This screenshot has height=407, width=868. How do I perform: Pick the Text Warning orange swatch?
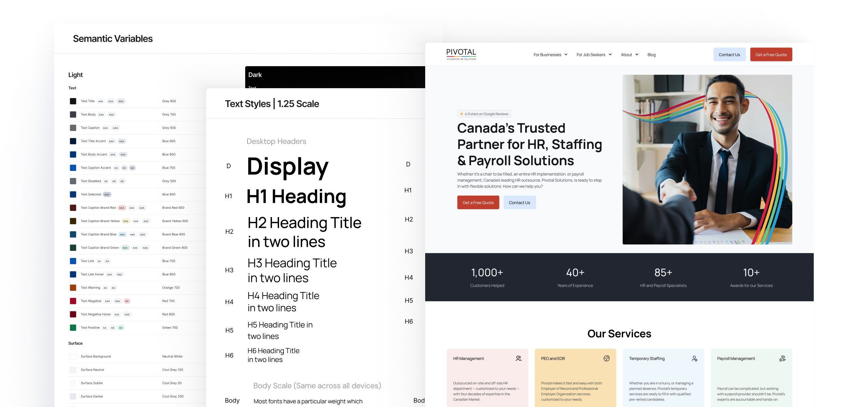[x=73, y=288]
